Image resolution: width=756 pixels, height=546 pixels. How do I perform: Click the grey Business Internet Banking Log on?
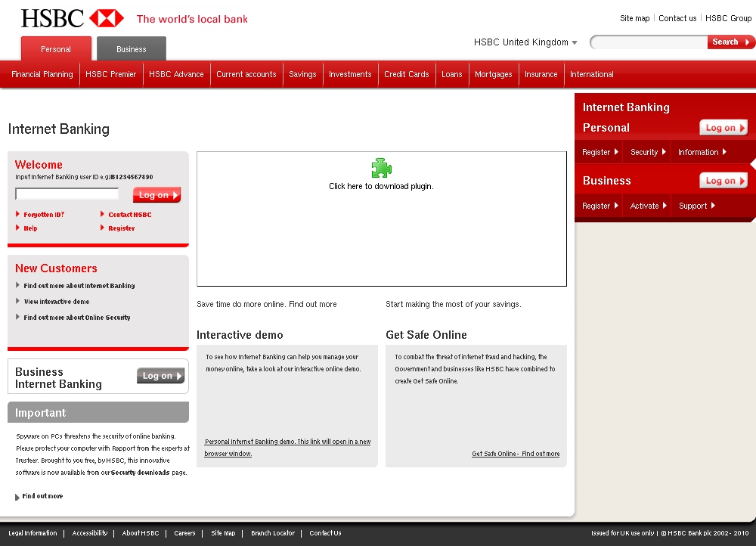(x=160, y=376)
